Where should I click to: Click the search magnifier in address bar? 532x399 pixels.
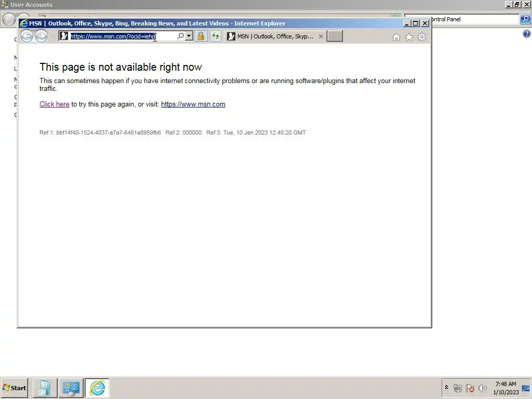coord(180,36)
